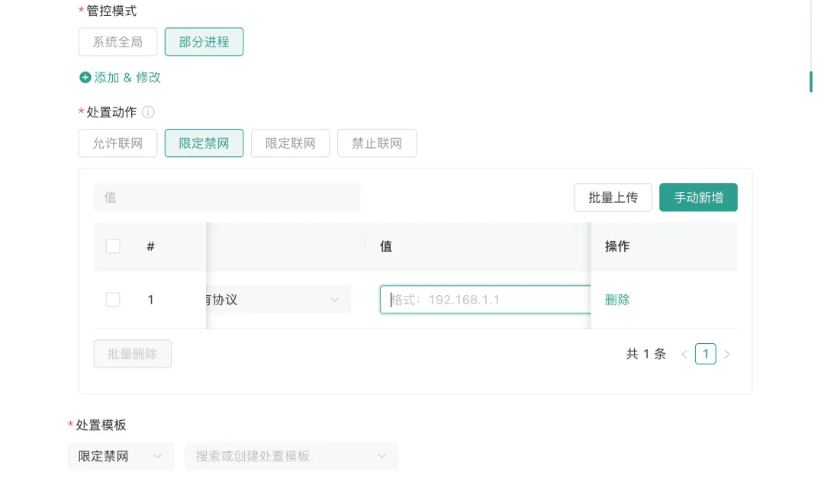Go to next page arrow
This screenshot has height=504, width=824.
[727, 354]
